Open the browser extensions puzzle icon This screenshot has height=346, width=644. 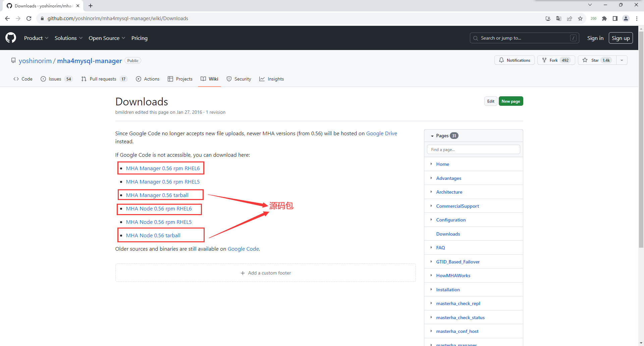[604, 18]
